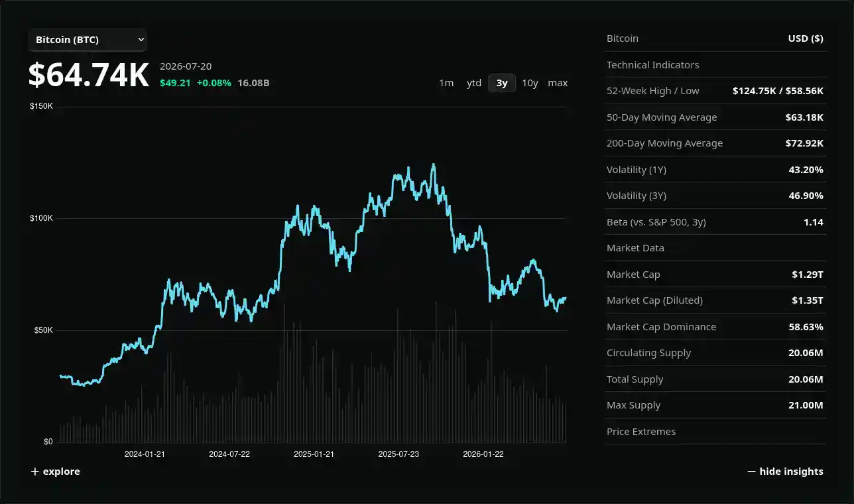
Task: Click the Price Extremes section heading
Action: coord(641,432)
